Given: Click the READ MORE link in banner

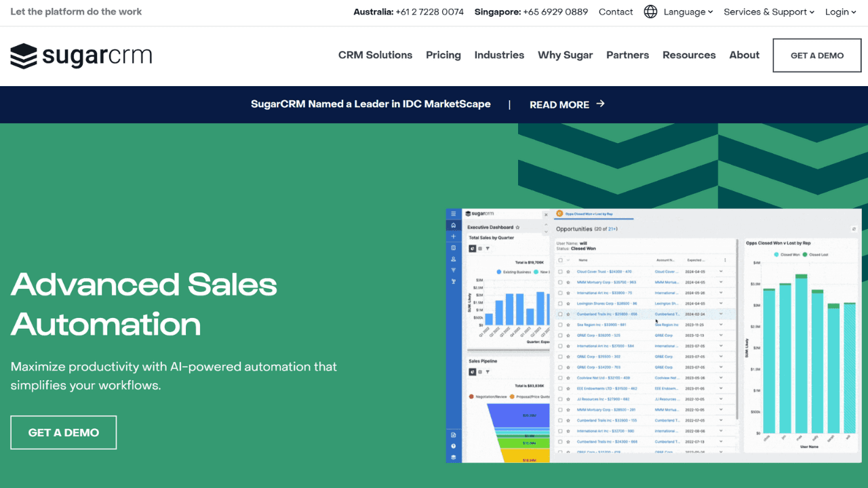Looking at the screenshot, I should tap(559, 104).
